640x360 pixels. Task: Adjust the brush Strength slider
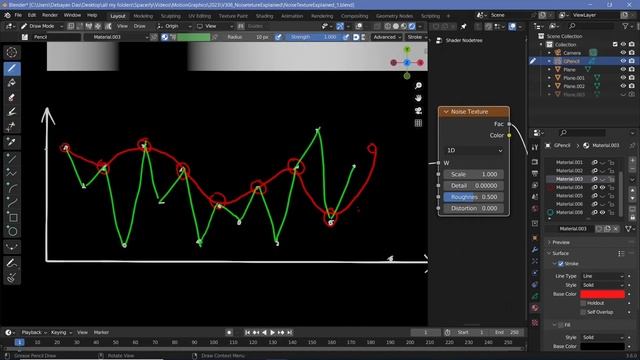click(x=313, y=37)
